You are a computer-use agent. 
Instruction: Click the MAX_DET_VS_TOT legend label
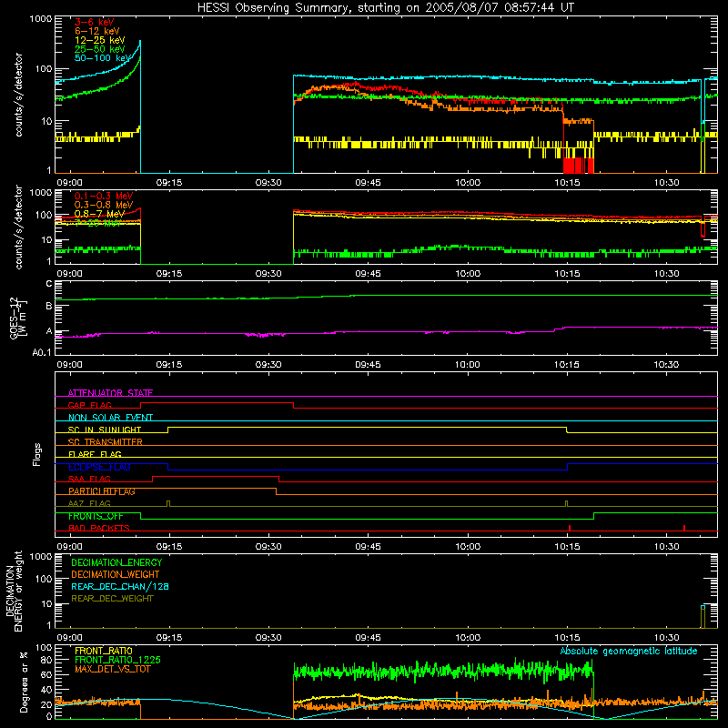[x=113, y=669]
